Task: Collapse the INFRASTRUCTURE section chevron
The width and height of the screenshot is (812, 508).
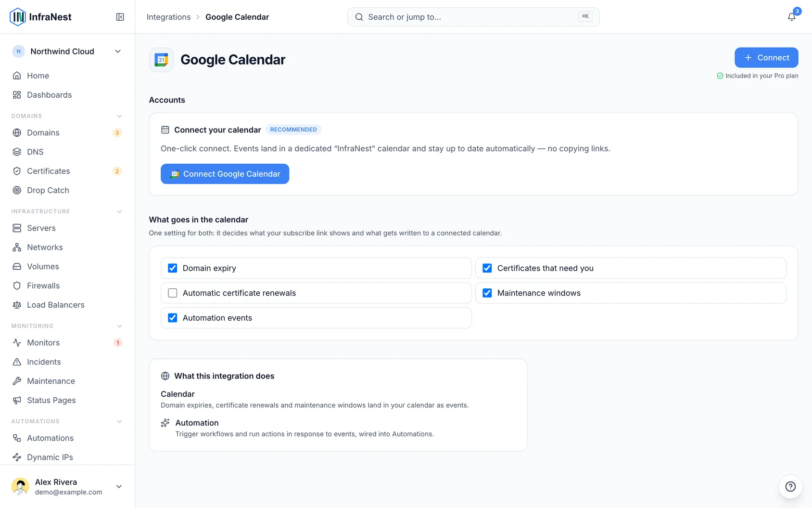Action: pos(119,211)
